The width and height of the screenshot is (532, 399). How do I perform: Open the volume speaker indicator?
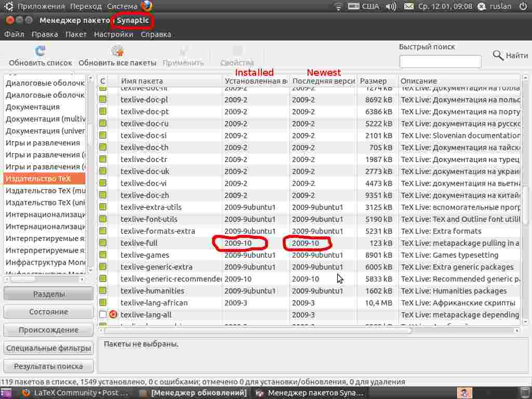391,6
